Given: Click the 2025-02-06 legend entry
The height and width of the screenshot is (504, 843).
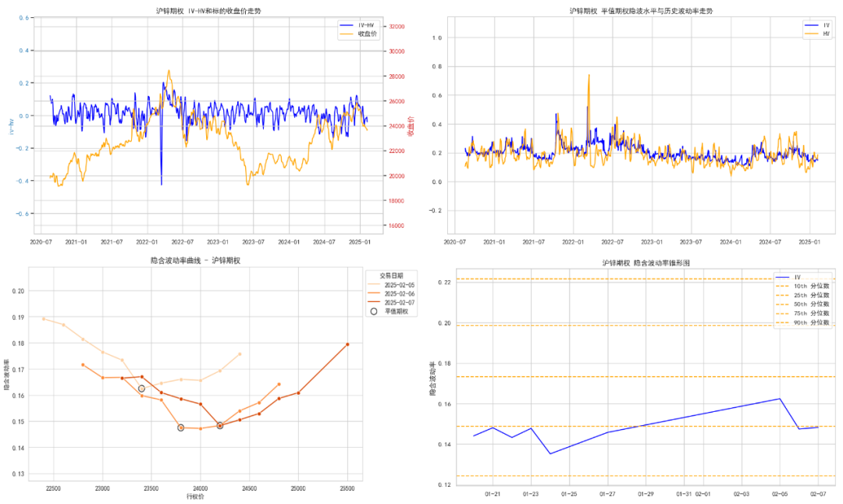Looking at the screenshot, I should coord(398,293).
